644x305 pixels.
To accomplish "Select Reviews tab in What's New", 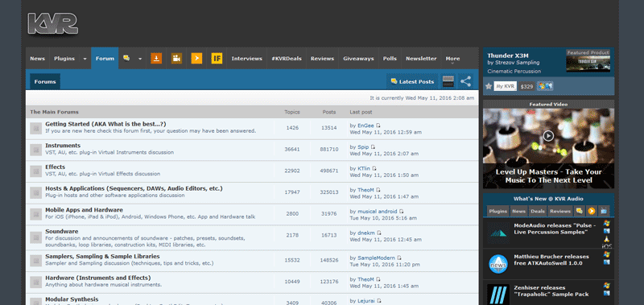I will 560,211.
